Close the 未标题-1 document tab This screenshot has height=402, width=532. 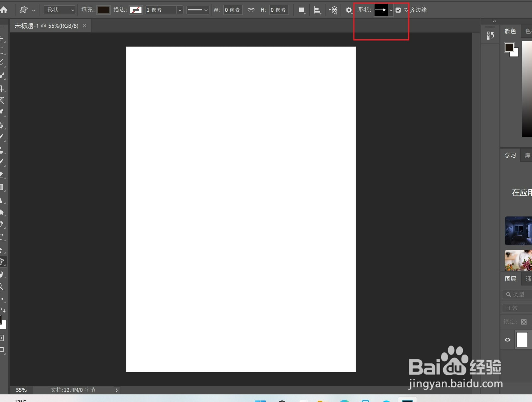85,26
